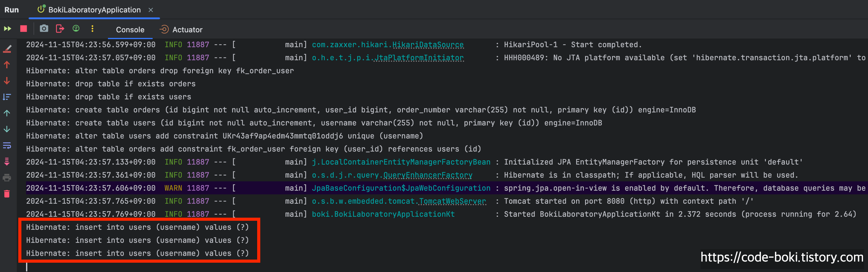Click the 'create table users' Hibernate line
Viewport: 868px width, 272px height.
click(314, 123)
